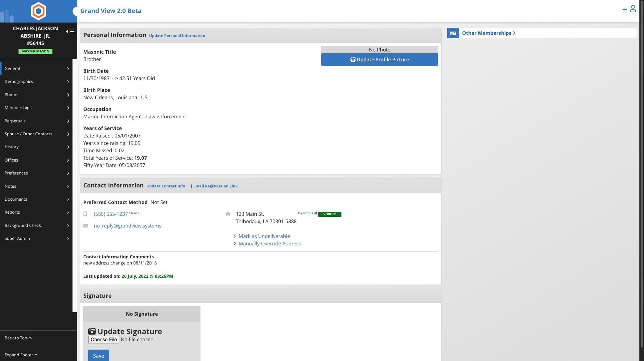Image resolution: width=644 pixels, height=361 pixels.
Task: Click the No Signature placeholder
Action: click(142, 314)
